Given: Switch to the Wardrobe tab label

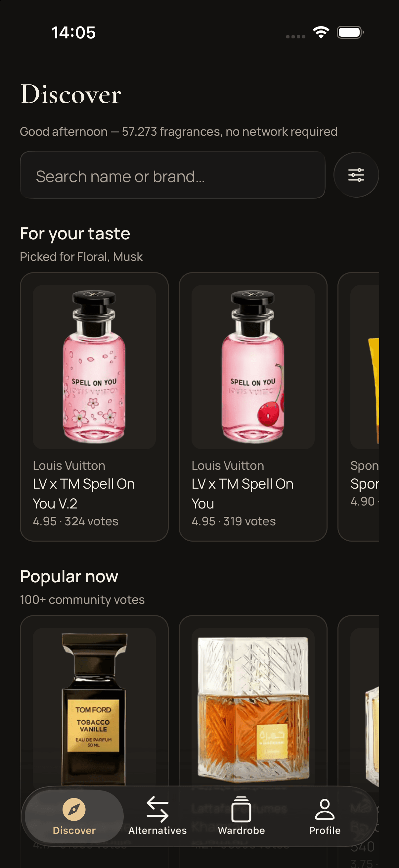Looking at the screenshot, I should point(241,831).
